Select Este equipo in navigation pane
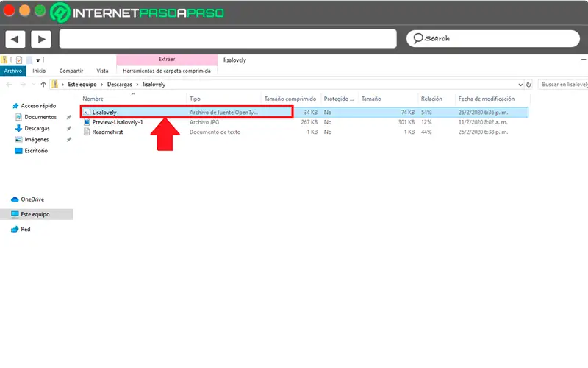This screenshot has width=588, height=368. [x=36, y=214]
